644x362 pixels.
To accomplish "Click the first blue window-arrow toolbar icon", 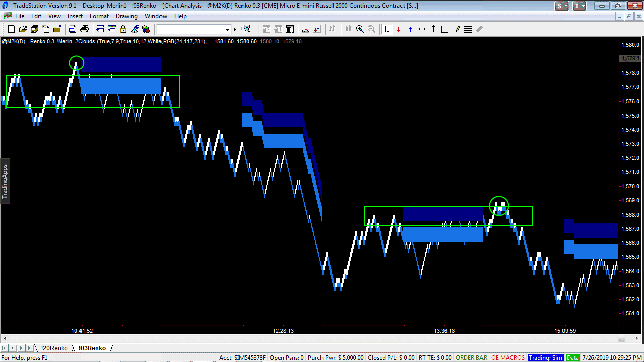I will tap(100, 29).
